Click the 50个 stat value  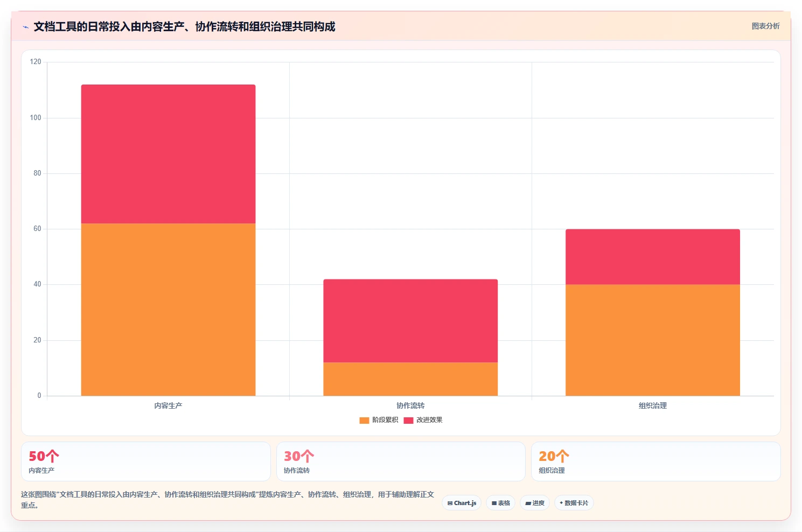point(44,456)
